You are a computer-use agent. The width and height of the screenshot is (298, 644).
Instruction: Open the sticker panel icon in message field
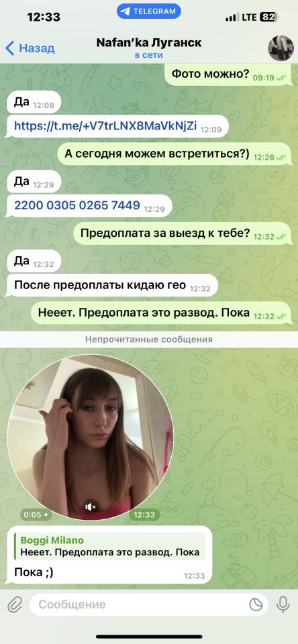256,604
